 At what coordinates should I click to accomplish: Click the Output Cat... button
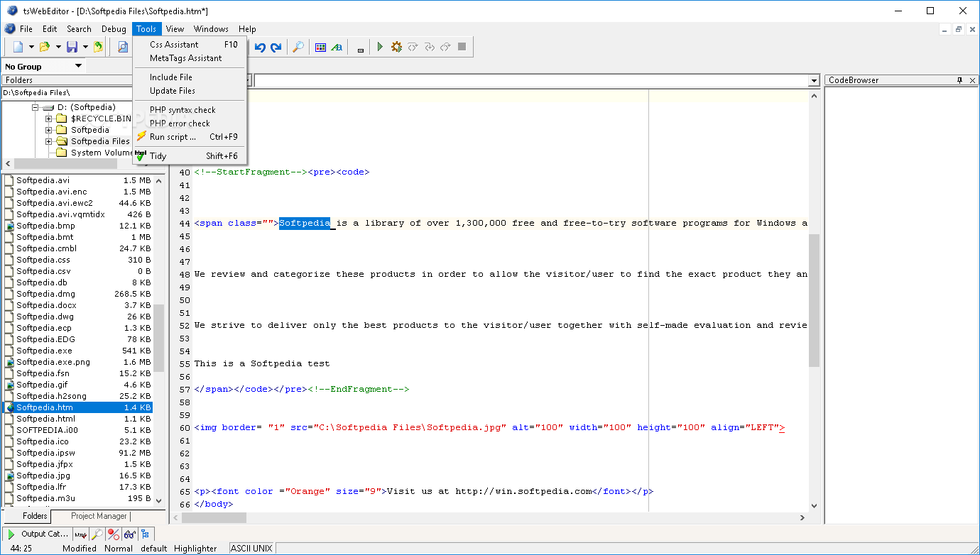coord(37,534)
